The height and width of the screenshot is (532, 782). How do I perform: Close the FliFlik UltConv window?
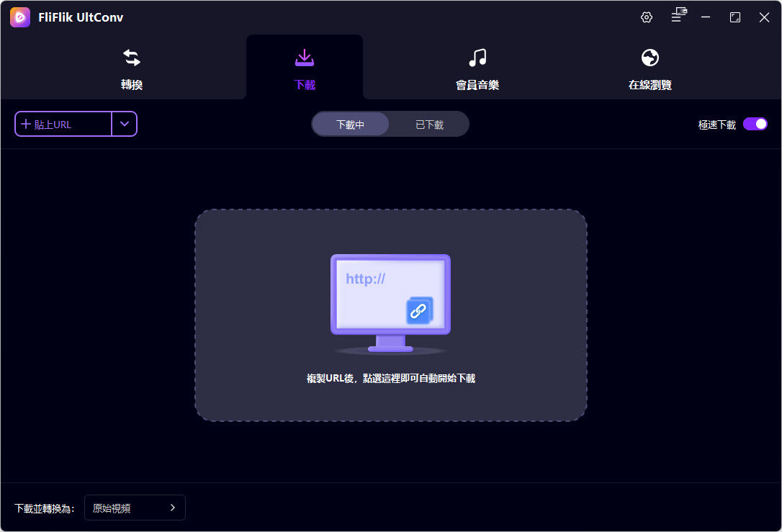764,17
